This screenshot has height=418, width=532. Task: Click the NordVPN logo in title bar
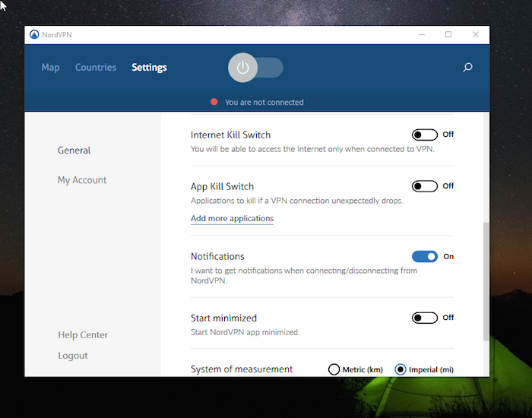click(x=34, y=35)
